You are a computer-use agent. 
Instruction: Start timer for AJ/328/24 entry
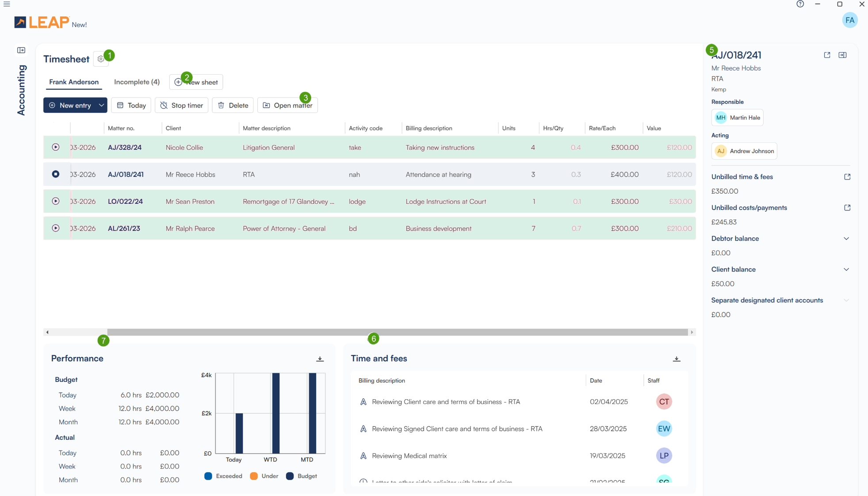coord(56,147)
